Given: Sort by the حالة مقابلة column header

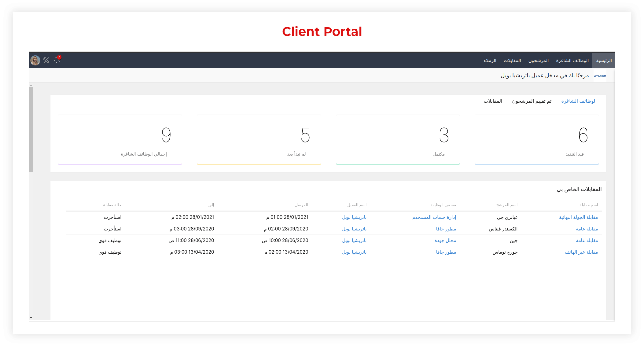Looking at the screenshot, I should pos(112,205).
